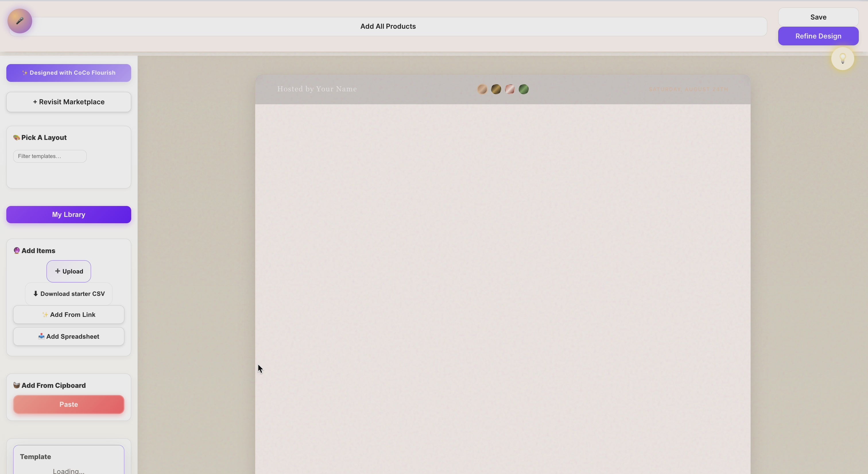Select the tan color swatch in the header
The width and height of the screenshot is (868, 474).
point(482,89)
